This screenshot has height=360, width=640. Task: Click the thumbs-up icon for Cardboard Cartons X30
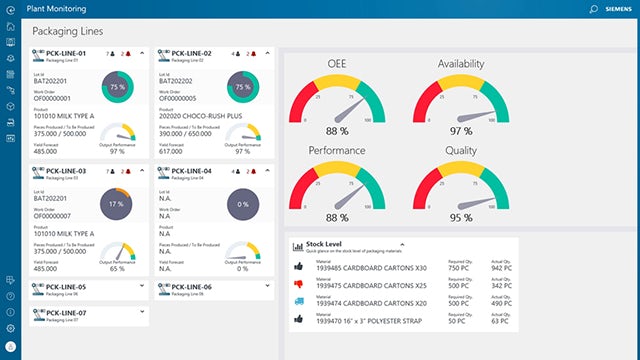(x=299, y=266)
